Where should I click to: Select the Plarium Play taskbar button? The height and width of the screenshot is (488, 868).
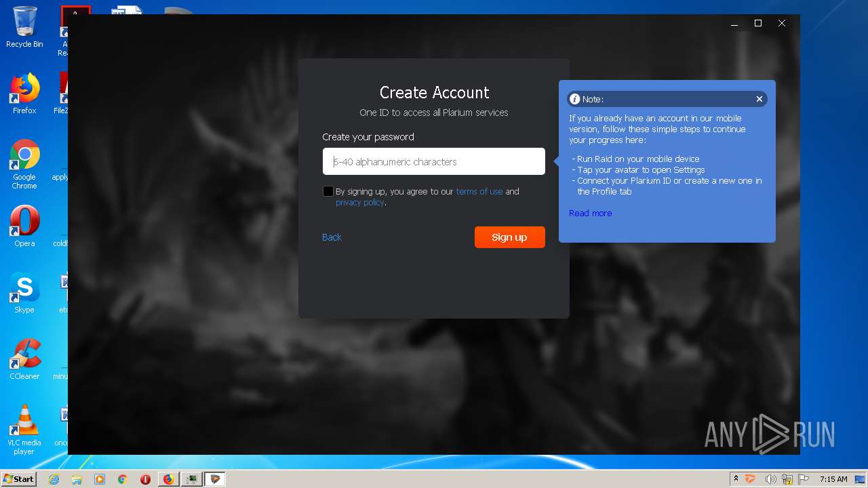[215, 479]
